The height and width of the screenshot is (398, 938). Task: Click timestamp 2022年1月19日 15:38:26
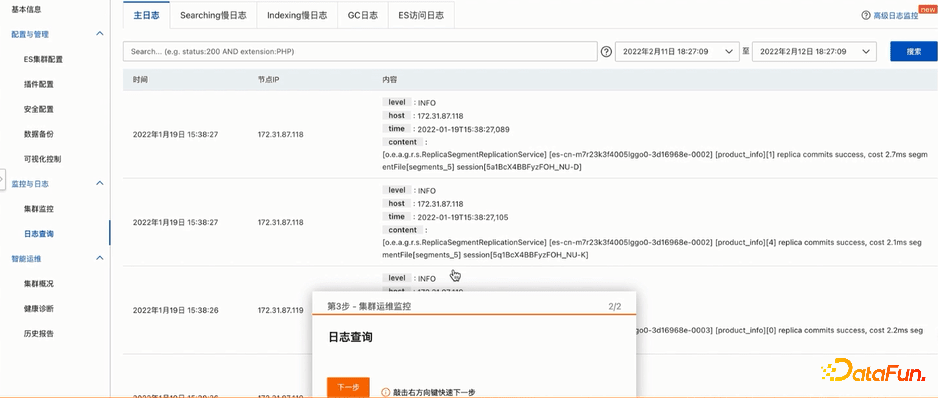coord(175,311)
